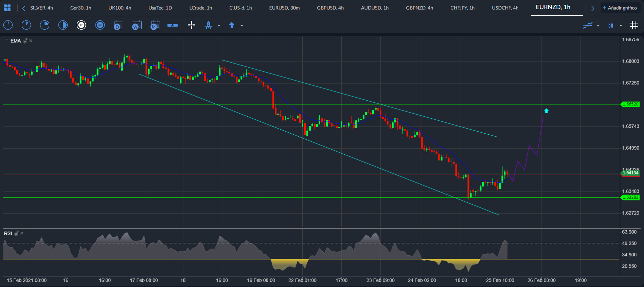The height and width of the screenshot is (287, 644).
Task: Select the CHFJPY, 1h tab
Action: click(x=462, y=8)
